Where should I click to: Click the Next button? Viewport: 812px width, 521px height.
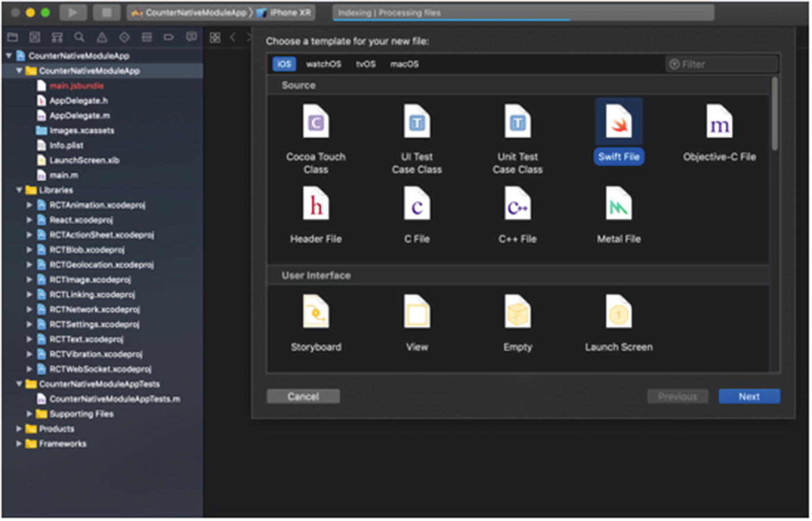(749, 397)
